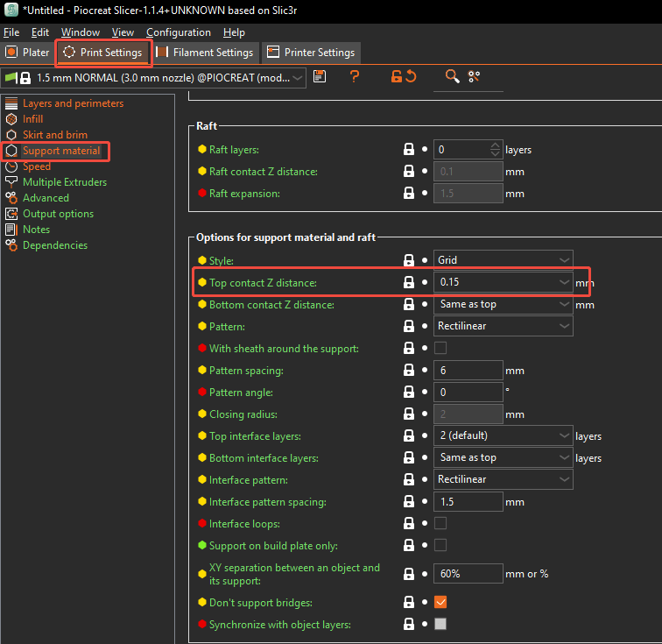The width and height of the screenshot is (662, 644).
Task: Enable With sheath around the support
Action: tap(440, 349)
